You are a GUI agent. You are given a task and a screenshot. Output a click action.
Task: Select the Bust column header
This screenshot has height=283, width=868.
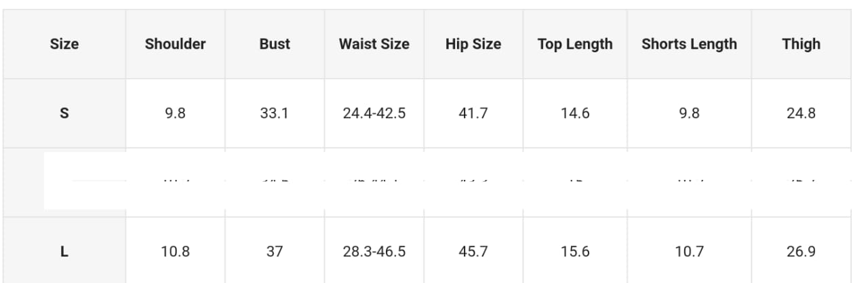[275, 44]
